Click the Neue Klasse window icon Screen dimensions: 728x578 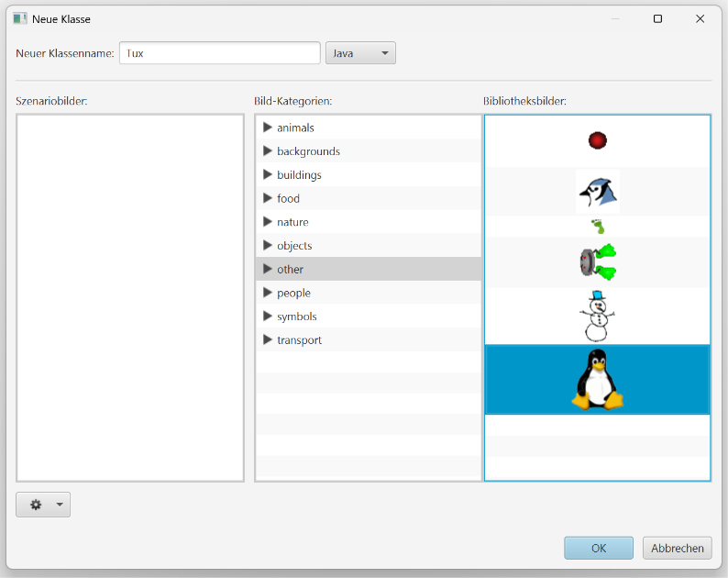(20, 18)
